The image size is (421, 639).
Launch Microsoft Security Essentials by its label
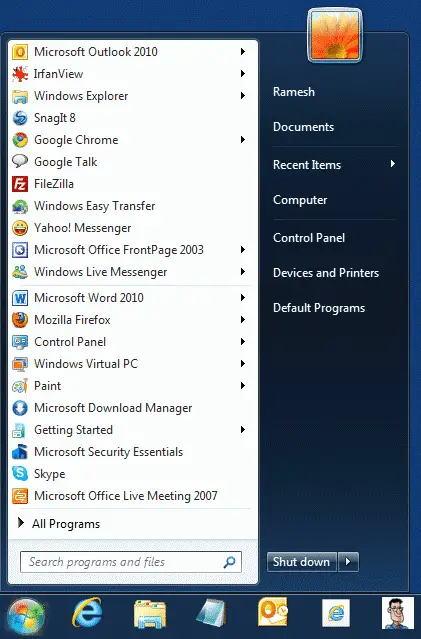(x=109, y=452)
